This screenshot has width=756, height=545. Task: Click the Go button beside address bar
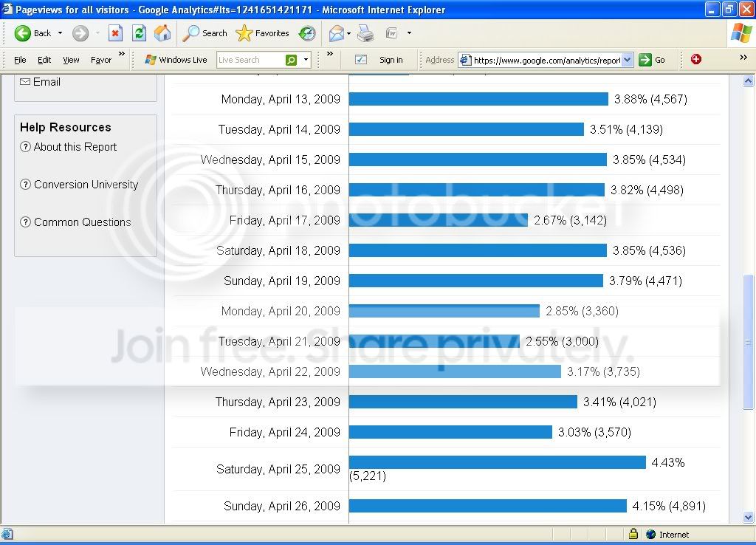pyautogui.click(x=653, y=60)
